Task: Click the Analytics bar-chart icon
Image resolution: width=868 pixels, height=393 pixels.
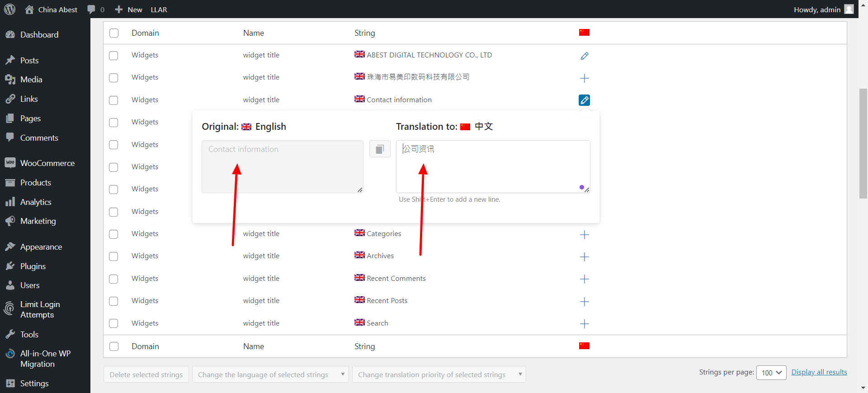Action: 10,202
